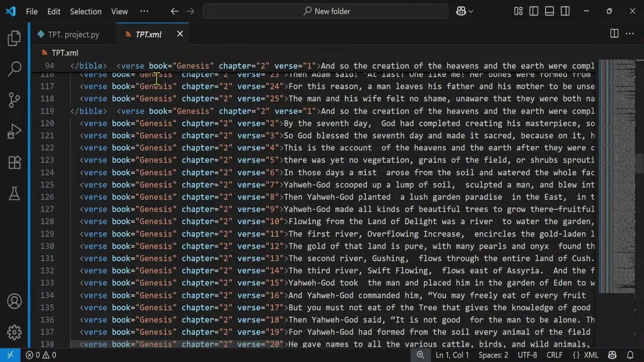The image size is (644, 362).
Task: Click line number 125
Action: tap(47, 185)
